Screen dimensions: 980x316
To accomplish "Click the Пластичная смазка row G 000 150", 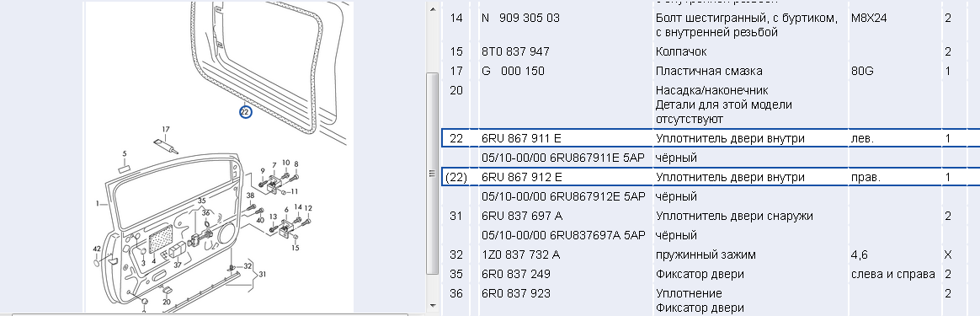I will [x=711, y=71].
